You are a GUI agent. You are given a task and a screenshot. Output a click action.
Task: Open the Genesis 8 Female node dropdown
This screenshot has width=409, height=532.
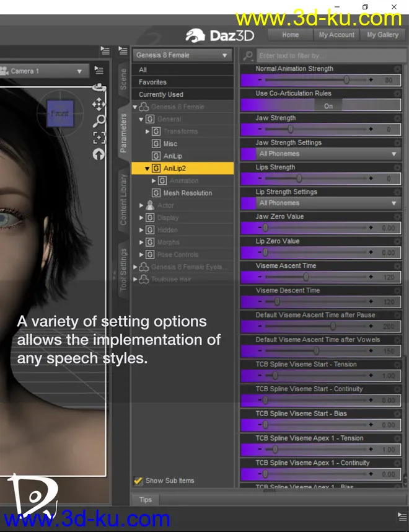coord(182,55)
